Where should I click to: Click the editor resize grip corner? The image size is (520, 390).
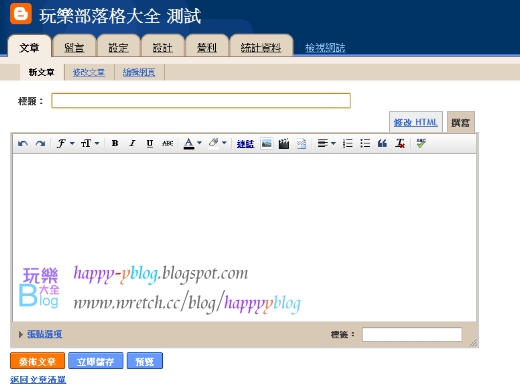pyautogui.click(x=473, y=342)
